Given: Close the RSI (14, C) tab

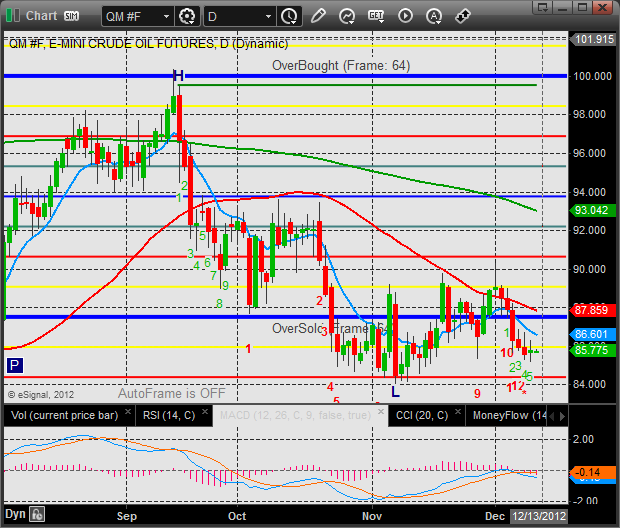Looking at the screenshot, I should [x=205, y=411].
